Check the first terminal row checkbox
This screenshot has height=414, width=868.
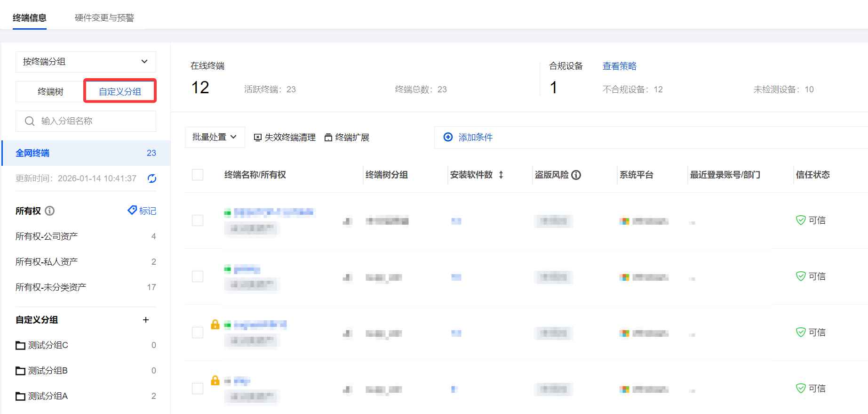point(198,220)
